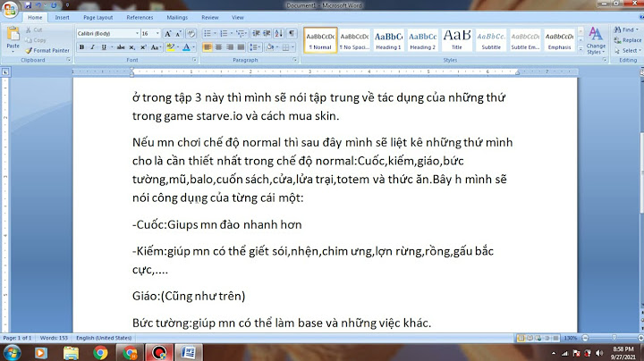Click the zoom slider handle

(x=614, y=338)
